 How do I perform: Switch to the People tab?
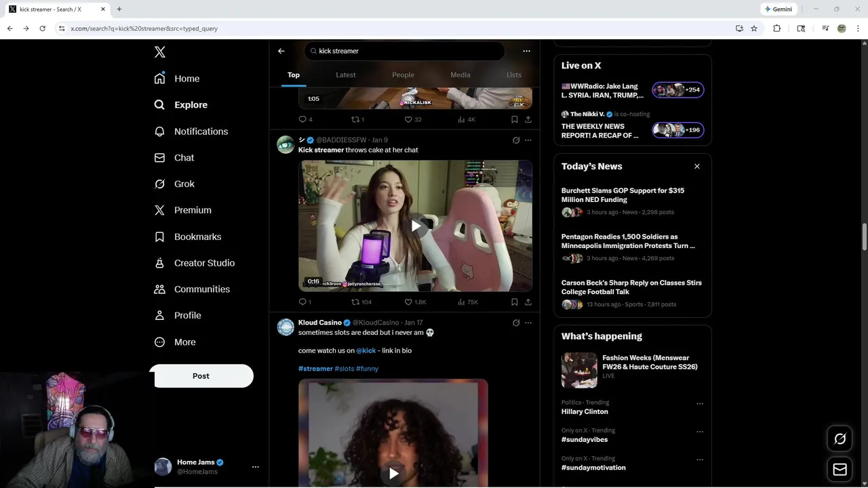click(x=403, y=75)
